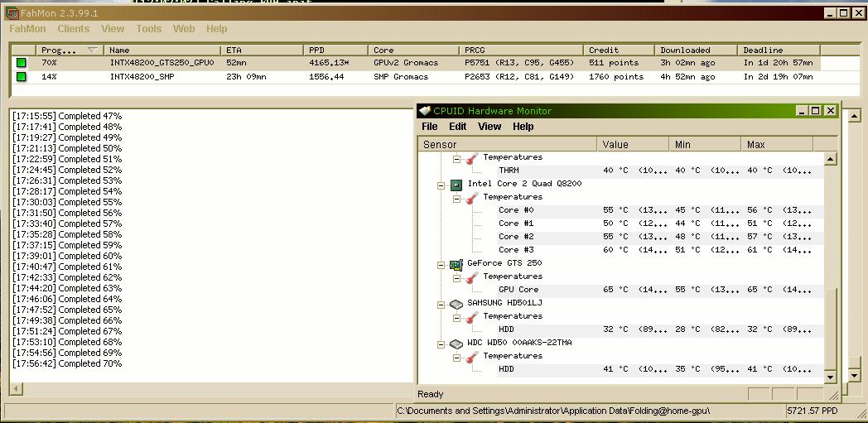868x423 pixels.
Task: Sort clients by Deadline column
Action: 779,50
